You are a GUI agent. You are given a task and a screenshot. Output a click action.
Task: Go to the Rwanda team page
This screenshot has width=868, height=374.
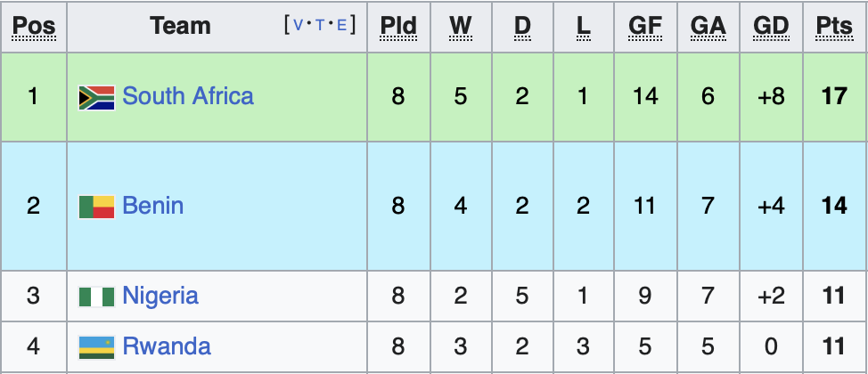click(x=167, y=346)
